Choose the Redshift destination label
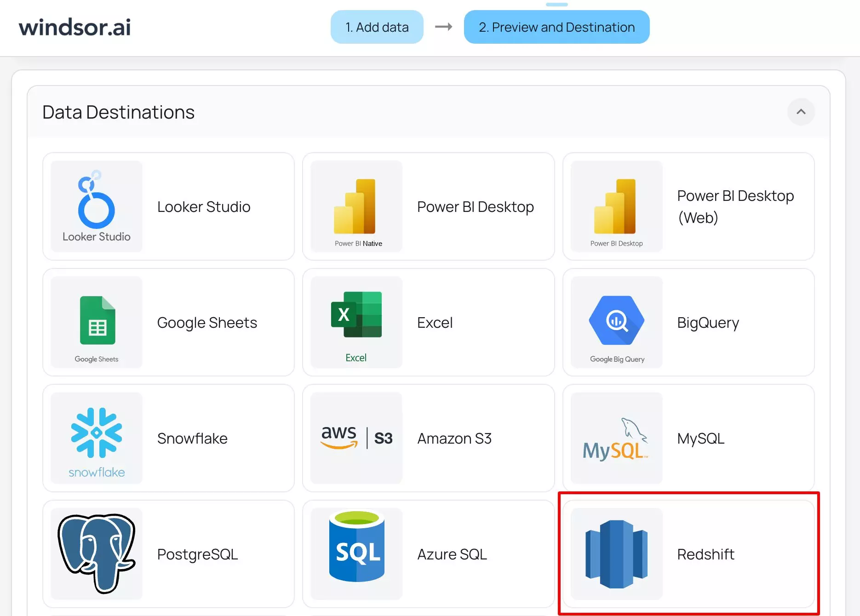 point(705,554)
